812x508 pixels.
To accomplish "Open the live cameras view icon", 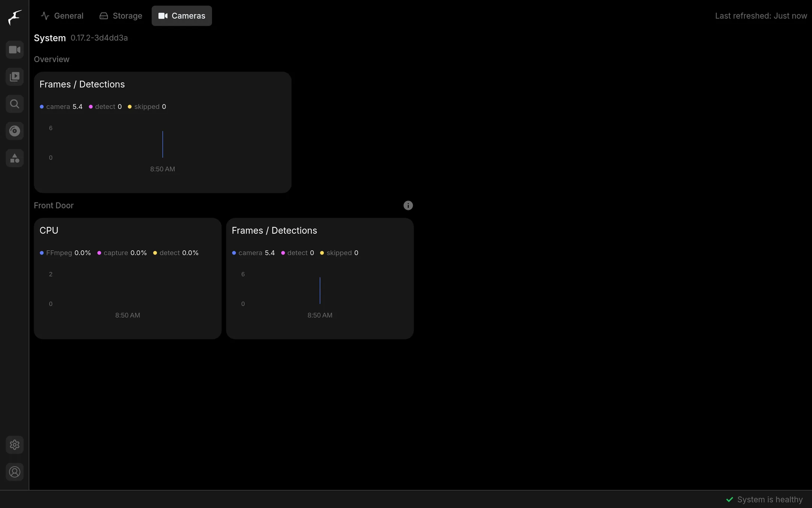I will pos(15,50).
